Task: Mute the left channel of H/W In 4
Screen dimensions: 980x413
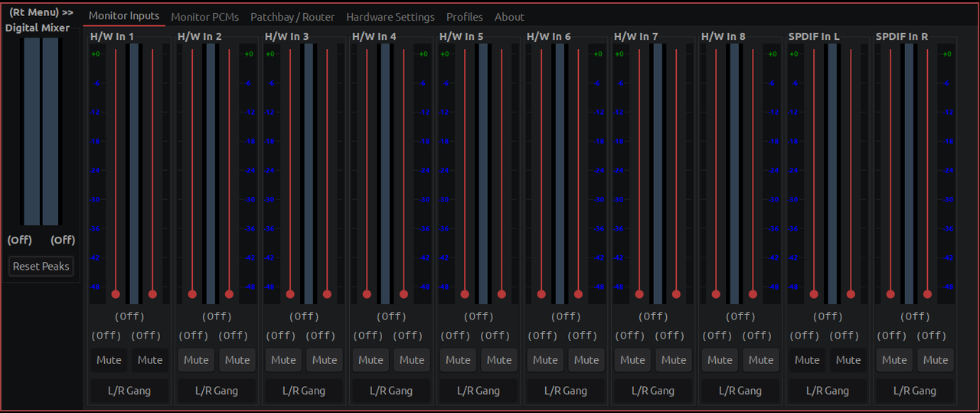Action: pos(371,360)
